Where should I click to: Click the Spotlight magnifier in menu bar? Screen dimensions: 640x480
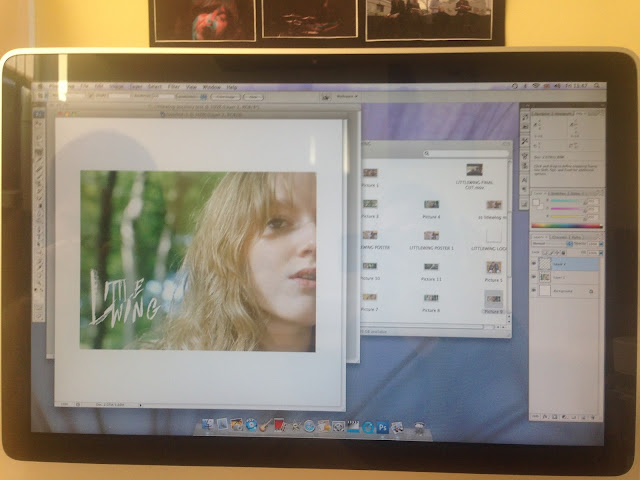point(597,86)
